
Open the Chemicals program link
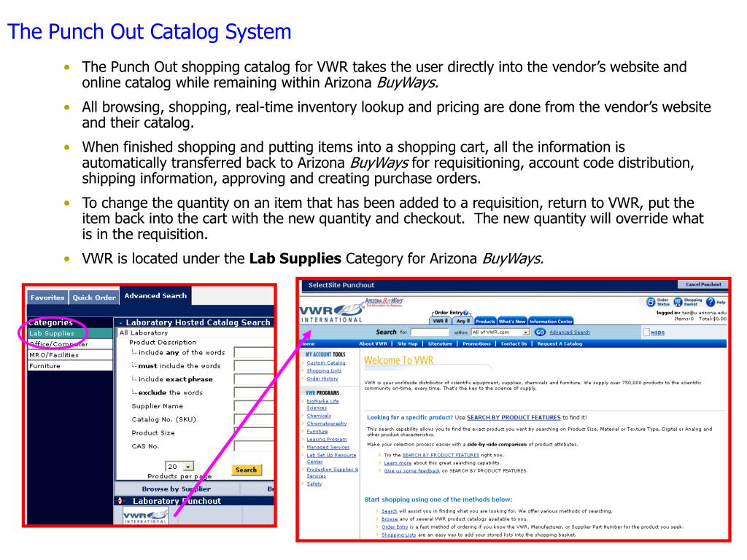click(319, 416)
